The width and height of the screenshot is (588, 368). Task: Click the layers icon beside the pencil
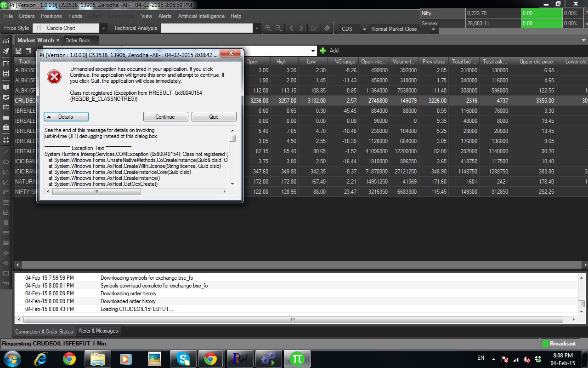click(327, 29)
